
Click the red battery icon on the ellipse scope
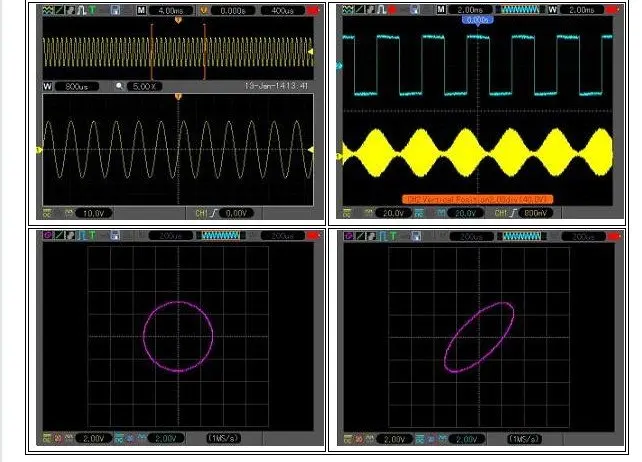(614, 236)
